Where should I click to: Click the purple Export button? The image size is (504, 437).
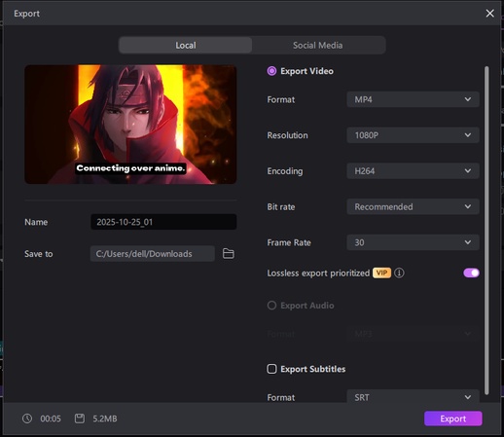(453, 419)
